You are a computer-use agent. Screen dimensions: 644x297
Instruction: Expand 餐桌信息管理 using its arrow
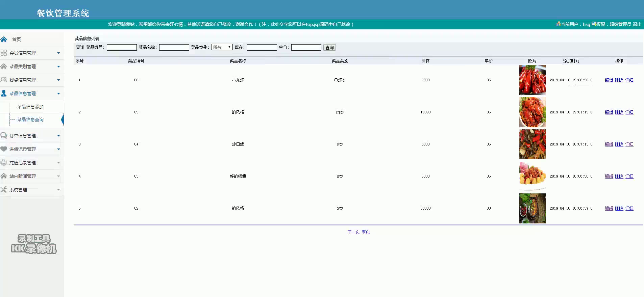pos(58,80)
